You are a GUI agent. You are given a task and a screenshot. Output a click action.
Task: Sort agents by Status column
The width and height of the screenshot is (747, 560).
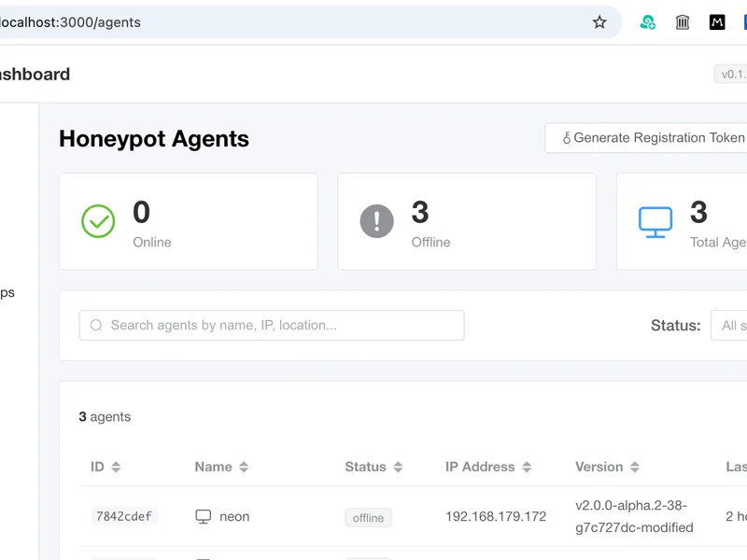pos(399,467)
